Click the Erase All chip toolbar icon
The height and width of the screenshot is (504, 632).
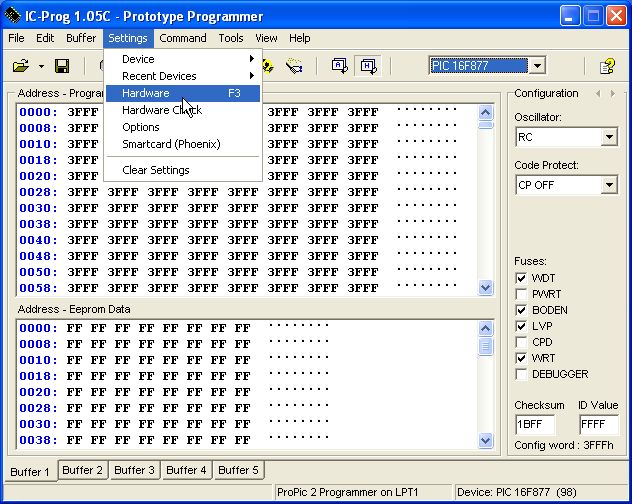point(269,66)
